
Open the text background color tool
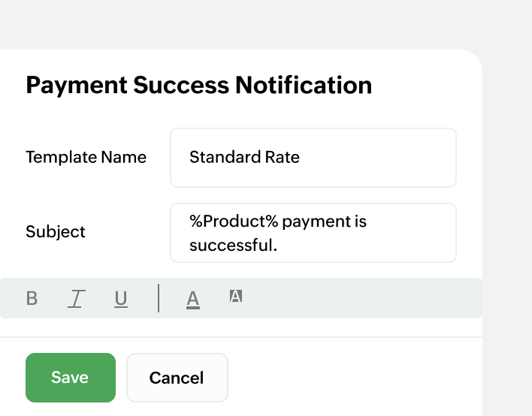point(236,297)
